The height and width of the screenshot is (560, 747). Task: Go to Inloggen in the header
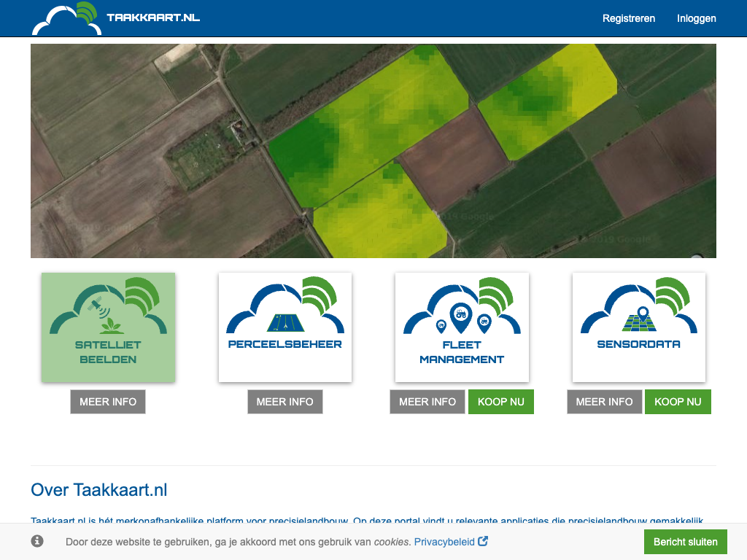click(x=697, y=18)
